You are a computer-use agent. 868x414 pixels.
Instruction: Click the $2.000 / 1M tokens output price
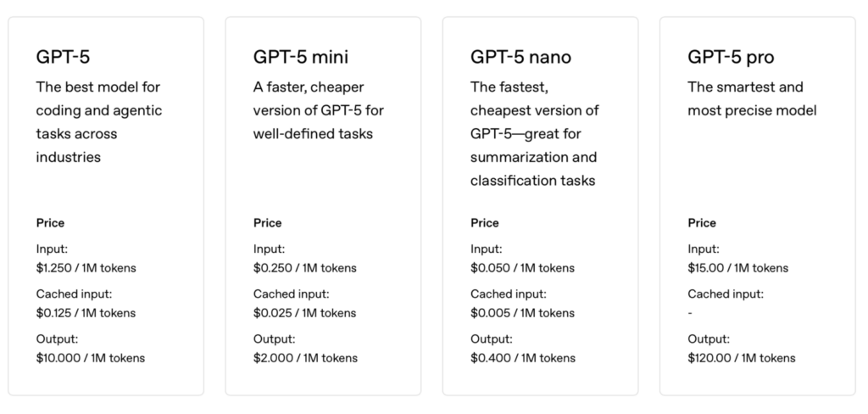click(x=305, y=358)
